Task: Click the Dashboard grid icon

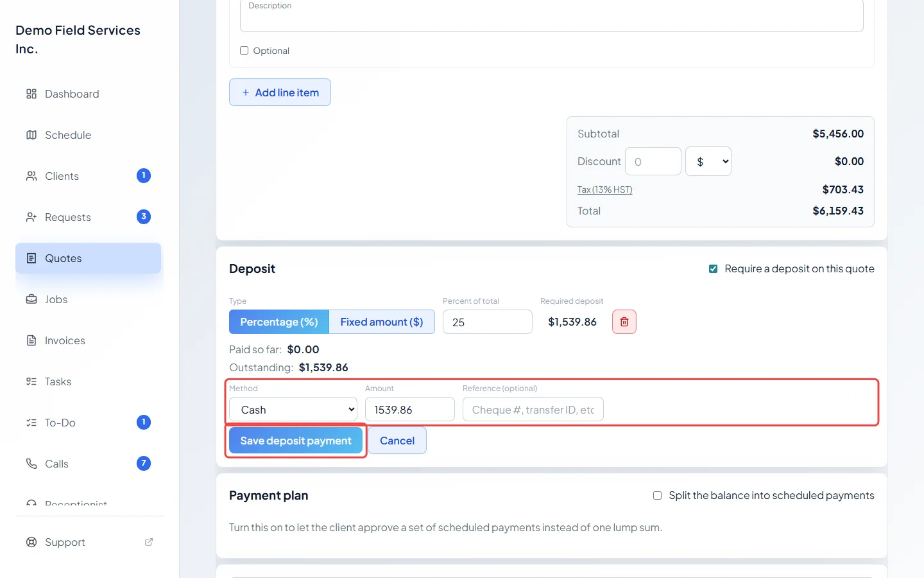Action: tap(31, 94)
